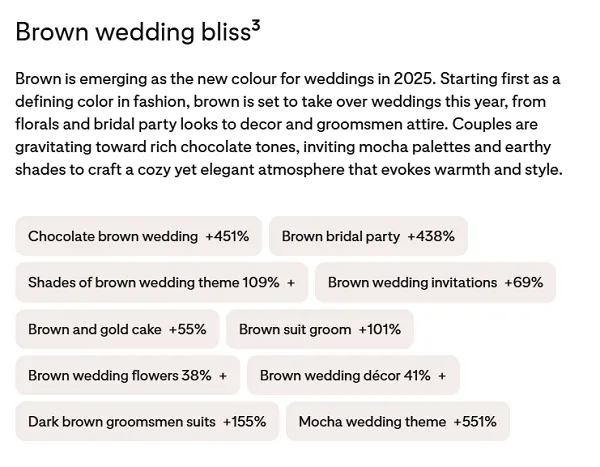
Task: Tap the Brown and gold cake tag
Action: 117,329
